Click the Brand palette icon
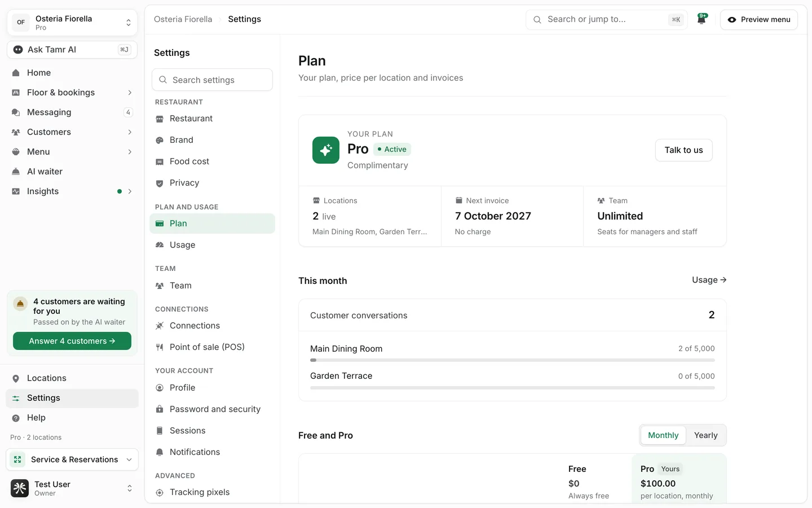This screenshot has height=508, width=812. pyautogui.click(x=160, y=140)
